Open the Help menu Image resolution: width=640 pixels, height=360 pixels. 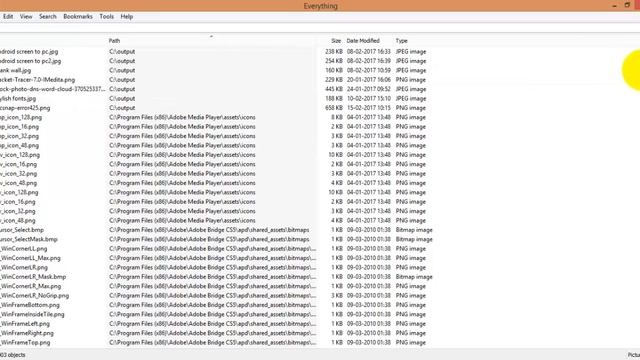pos(127,17)
